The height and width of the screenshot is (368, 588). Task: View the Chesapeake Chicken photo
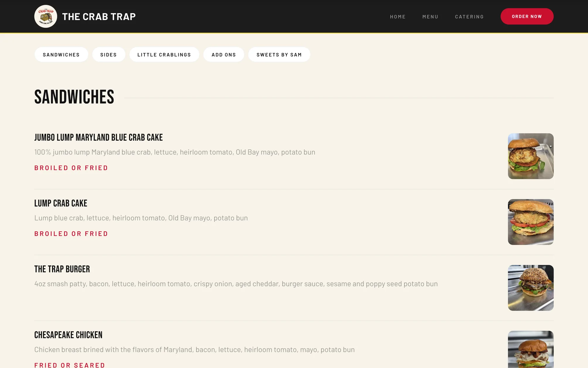click(x=531, y=349)
